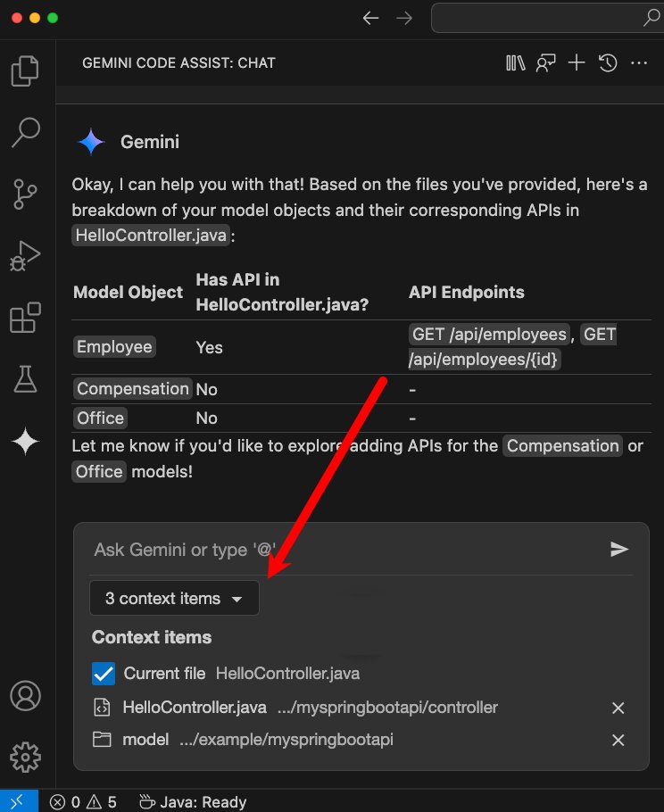This screenshot has height=812, width=664.
Task: Click the GET /api/employees endpoint chip
Action: [489, 334]
